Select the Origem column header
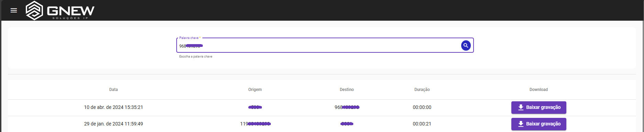The image size is (644, 132). tap(255, 90)
